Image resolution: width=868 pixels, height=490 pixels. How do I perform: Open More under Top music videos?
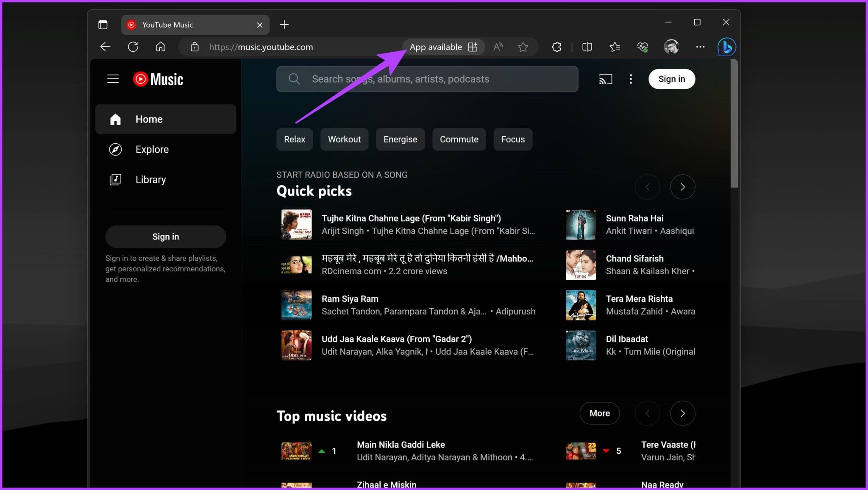coord(599,413)
